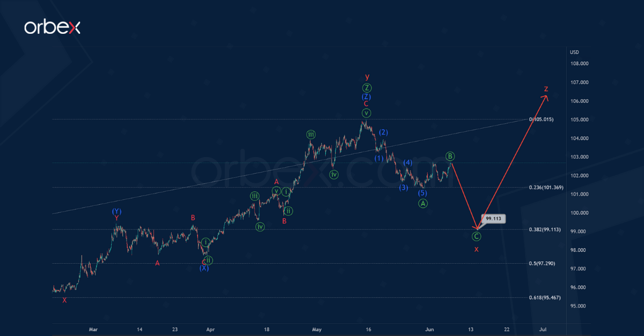Viewport: 644px width, 336px height.
Task: Select the blue (4) wave label
Action: (408, 162)
